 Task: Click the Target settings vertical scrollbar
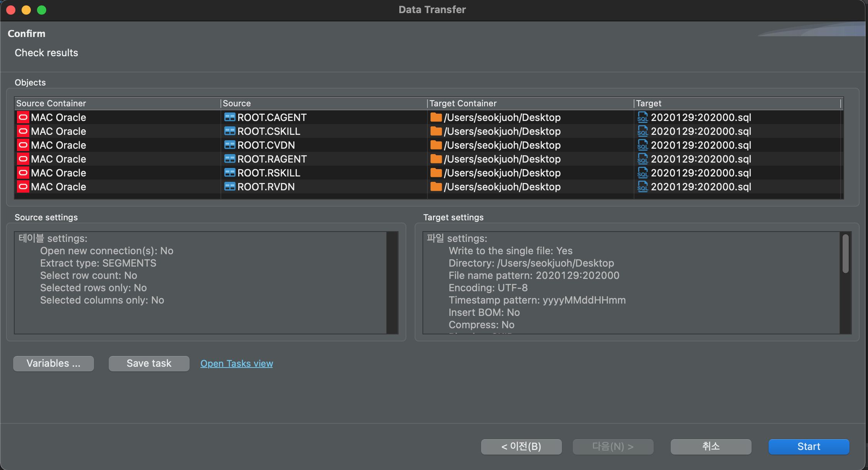[x=845, y=254]
